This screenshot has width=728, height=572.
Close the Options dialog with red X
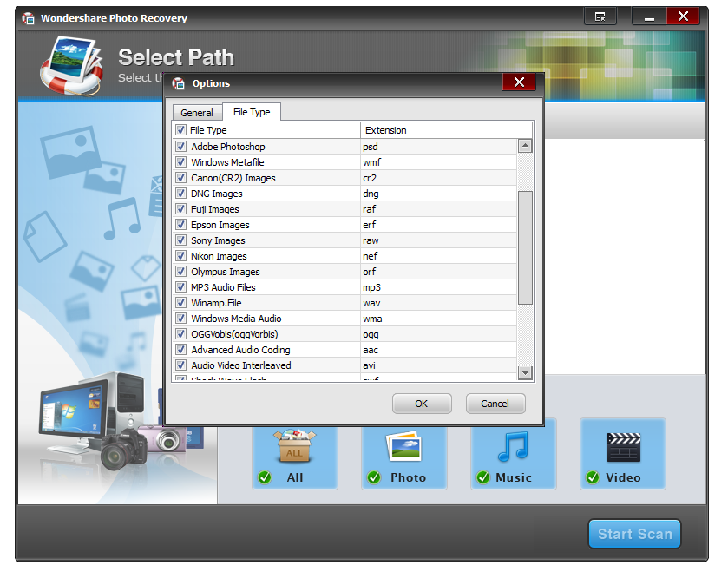tap(519, 82)
